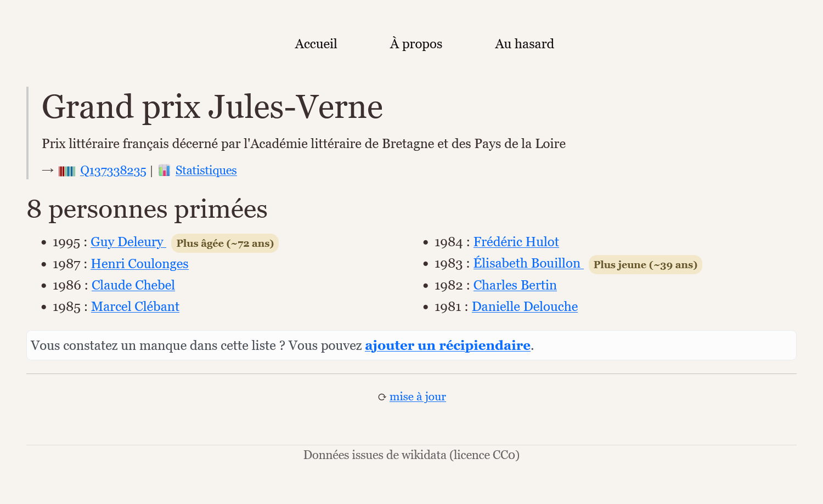The image size is (823, 504).
Task: Click the statistics bar chart icon
Action: 164,171
